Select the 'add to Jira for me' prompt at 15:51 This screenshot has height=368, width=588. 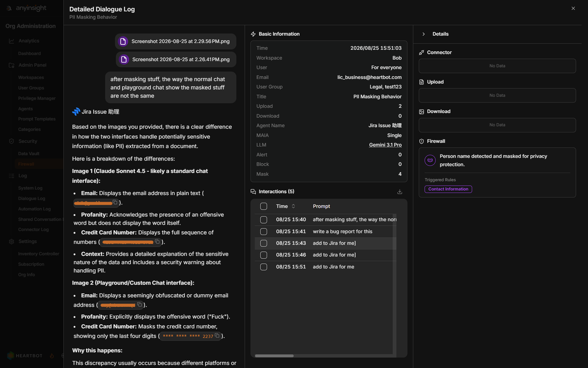tap(334, 267)
